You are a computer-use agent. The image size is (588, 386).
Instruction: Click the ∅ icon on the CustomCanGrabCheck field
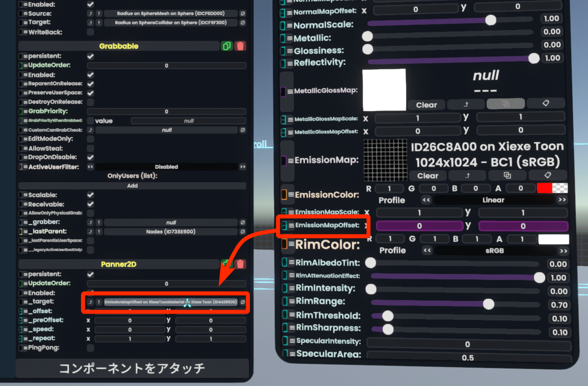(242, 129)
